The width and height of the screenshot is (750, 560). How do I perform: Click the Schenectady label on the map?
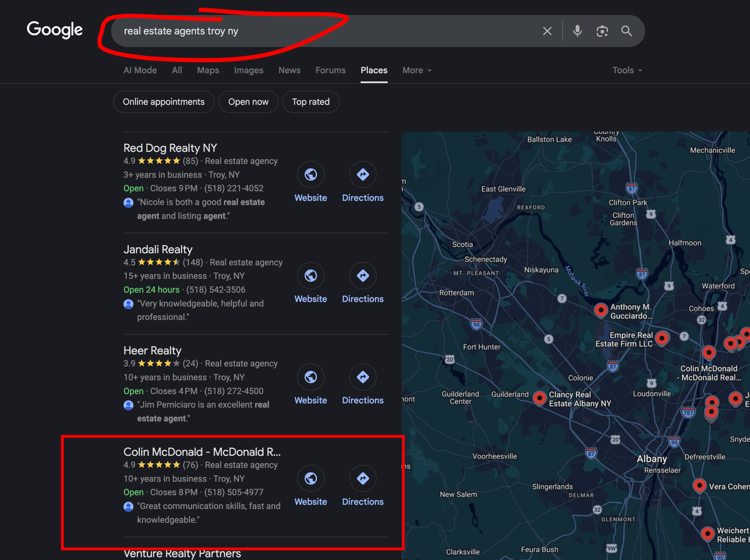click(x=485, y=259)
